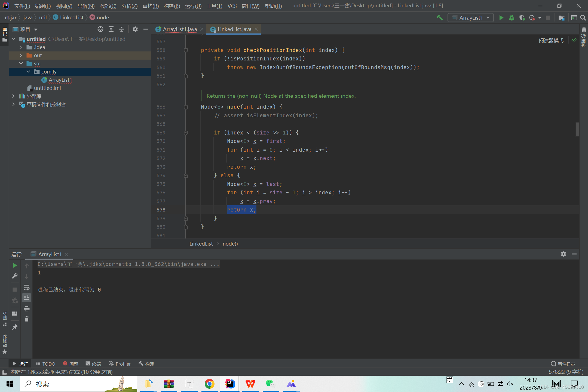Open the 重构(R) menu
Image resolution: width=588 pixels, height=392 pixels.
151,6
